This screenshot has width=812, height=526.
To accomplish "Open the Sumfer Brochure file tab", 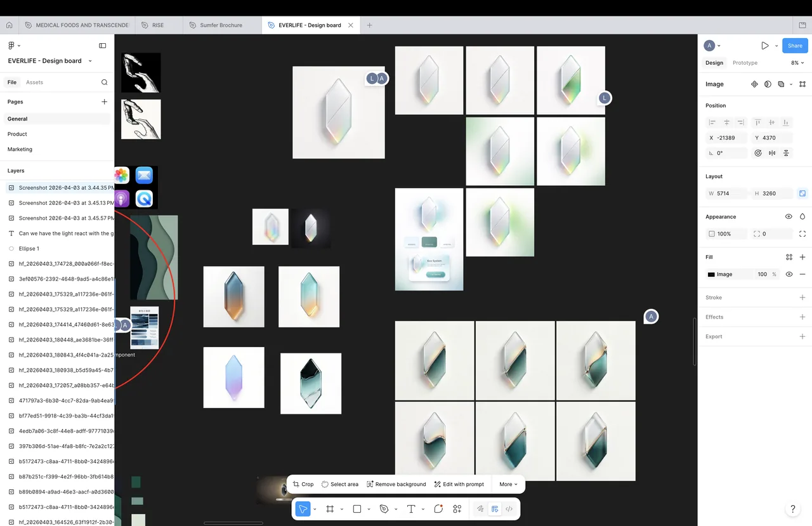I will pos(221,25).
